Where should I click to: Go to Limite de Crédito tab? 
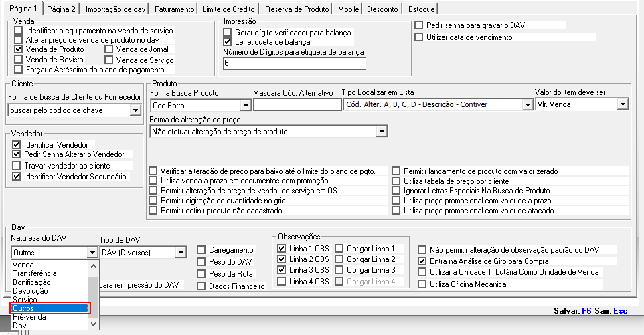click(228, 9)
